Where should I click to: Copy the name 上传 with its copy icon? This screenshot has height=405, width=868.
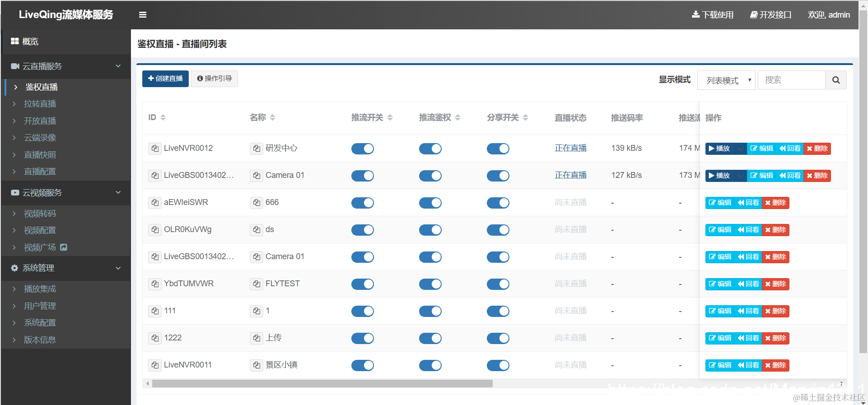(257, 338)
